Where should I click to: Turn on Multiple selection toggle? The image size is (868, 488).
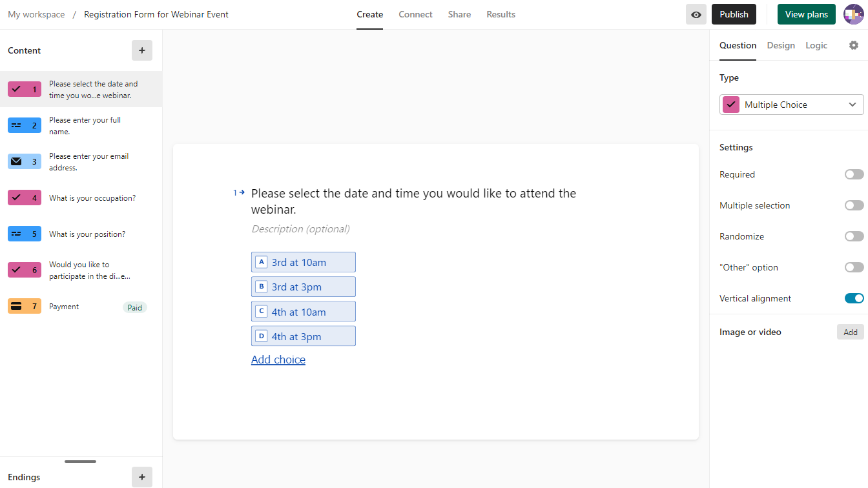pyautogui.click(x=854, y=205)
